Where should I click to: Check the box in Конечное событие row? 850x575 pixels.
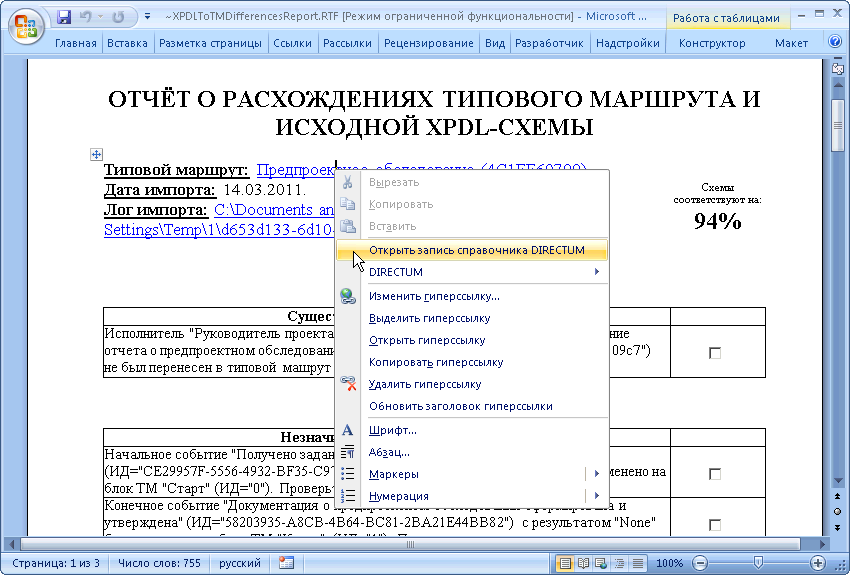click(715, 525)
